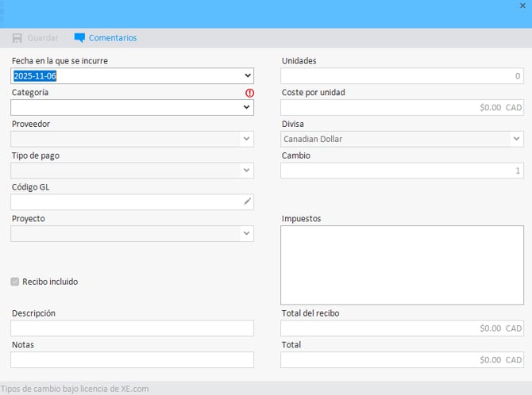Select the Coste por unidad field

pyautogui.click(x=402, y=108)
